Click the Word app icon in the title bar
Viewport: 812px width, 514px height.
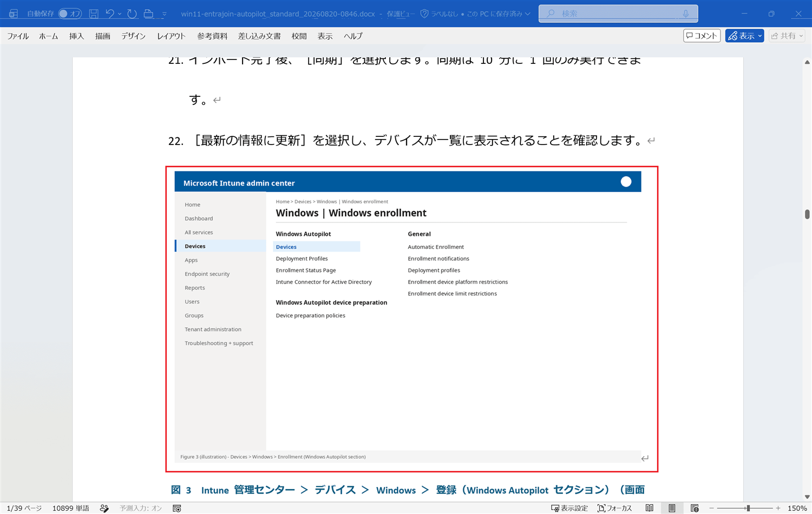tap(14, 14)
